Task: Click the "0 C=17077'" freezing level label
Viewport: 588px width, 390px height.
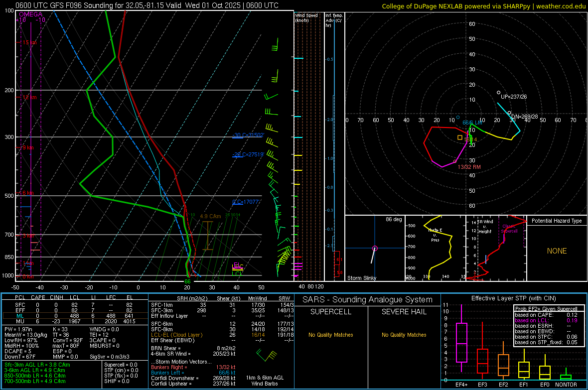Action: click(x=246, y=202)
